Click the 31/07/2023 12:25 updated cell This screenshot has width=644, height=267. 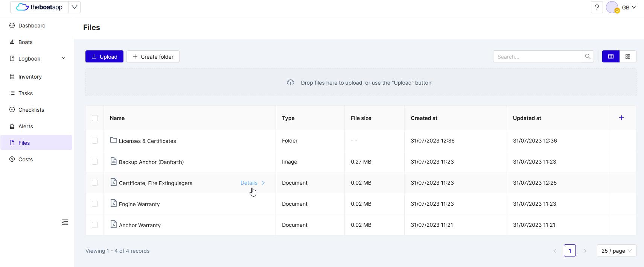coord(535,183)
